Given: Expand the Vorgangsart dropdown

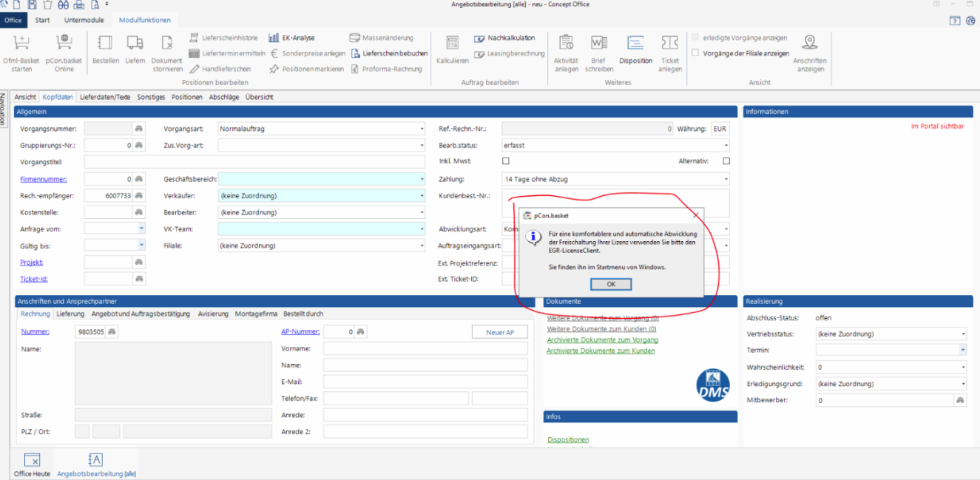Looking at the screenshot, I should coord(422,129).
